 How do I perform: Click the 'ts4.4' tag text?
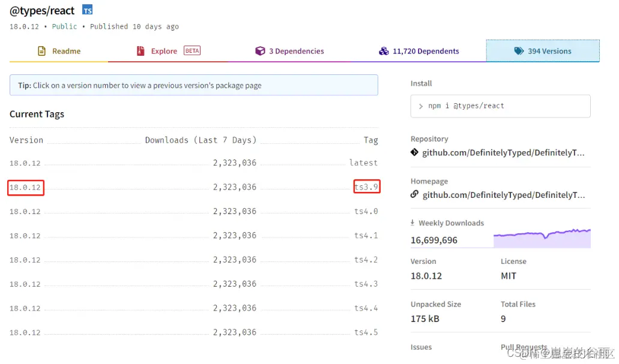pos(366,308)
